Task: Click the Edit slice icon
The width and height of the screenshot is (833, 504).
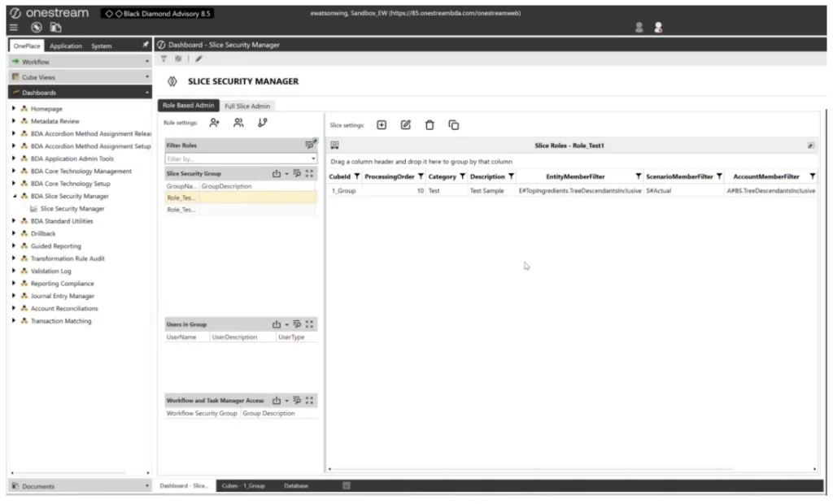Action: 406,125
